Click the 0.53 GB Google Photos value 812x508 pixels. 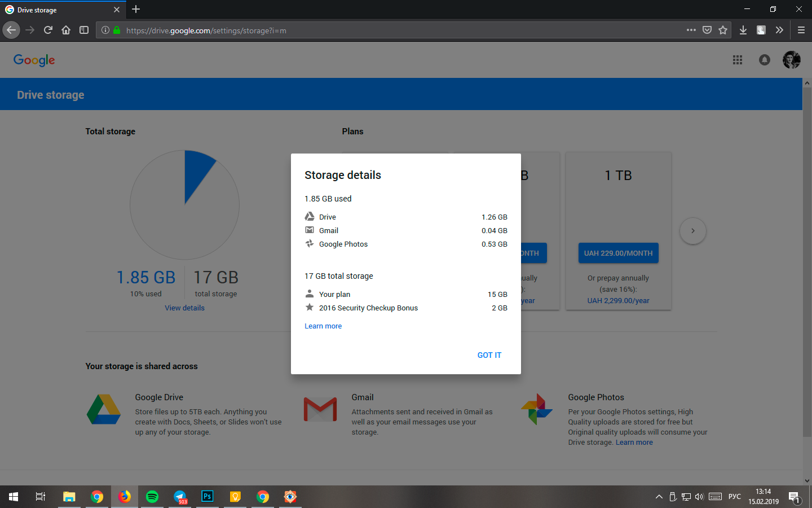click(495, 244)
